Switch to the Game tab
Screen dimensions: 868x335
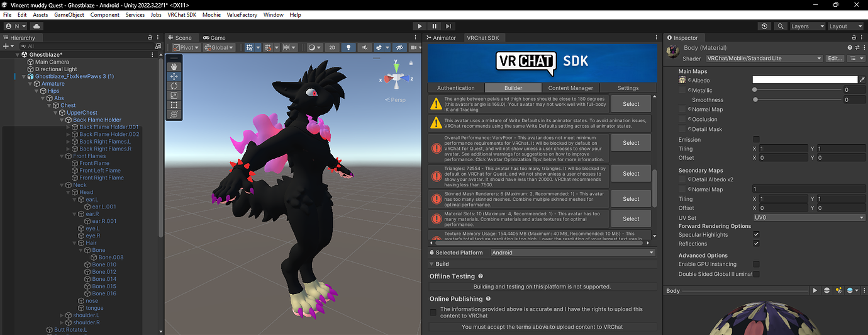coord(214,38)
